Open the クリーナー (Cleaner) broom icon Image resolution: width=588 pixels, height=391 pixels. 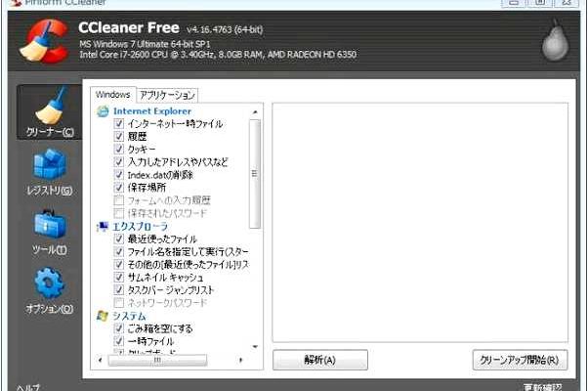click(x=51, y=107)
